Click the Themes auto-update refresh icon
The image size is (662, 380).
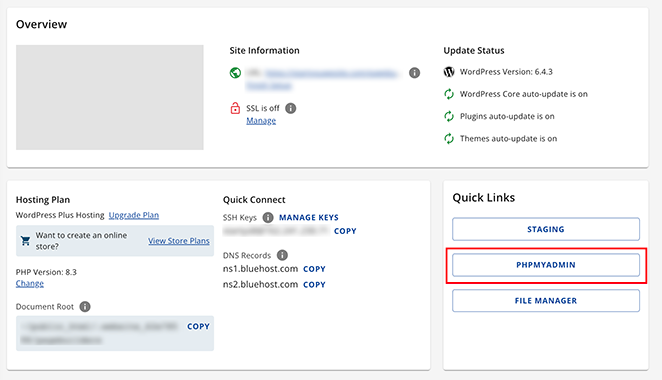pos(449,138)
